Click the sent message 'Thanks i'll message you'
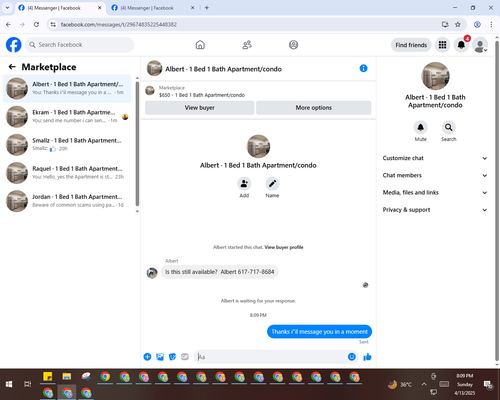 [319, 332]
